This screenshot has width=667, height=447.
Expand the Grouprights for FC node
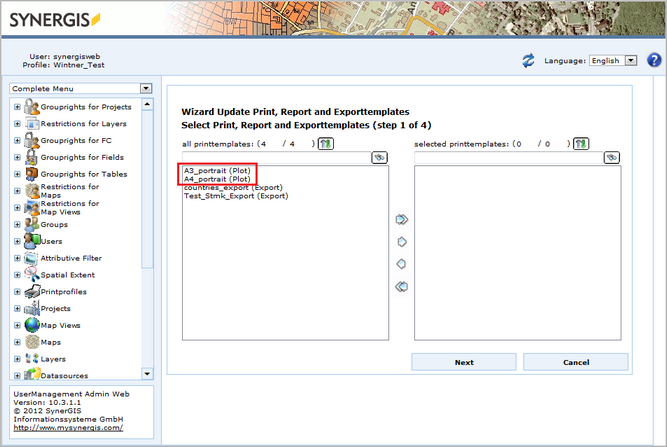[x=17, y=140]
